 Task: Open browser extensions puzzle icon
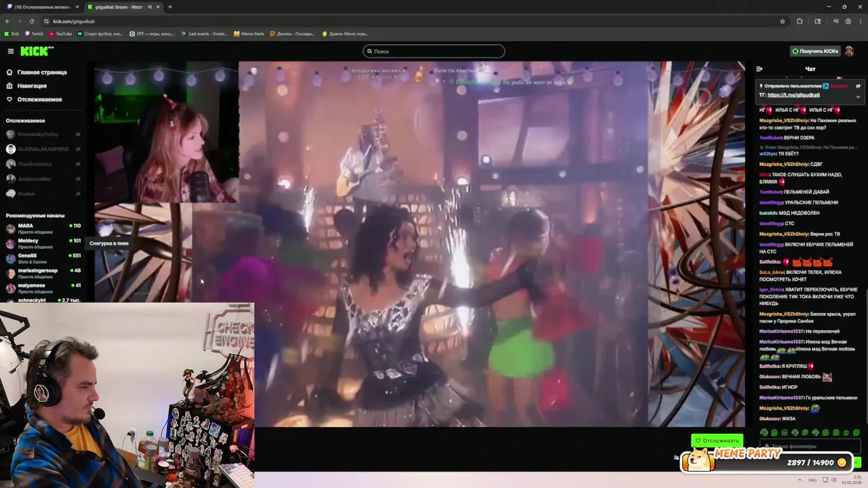(800, 21)
